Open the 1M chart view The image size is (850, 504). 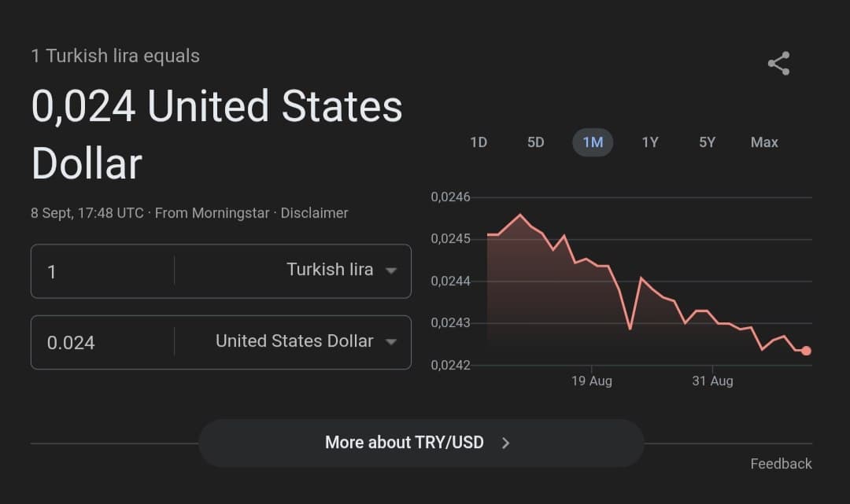[593, 142]
